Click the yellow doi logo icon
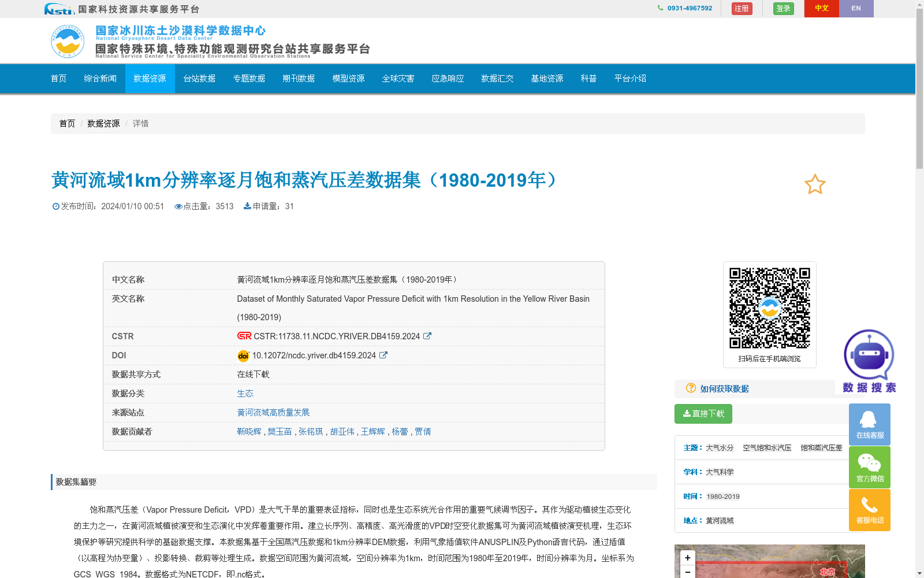The image size is (924, 578). coord(243,355)
